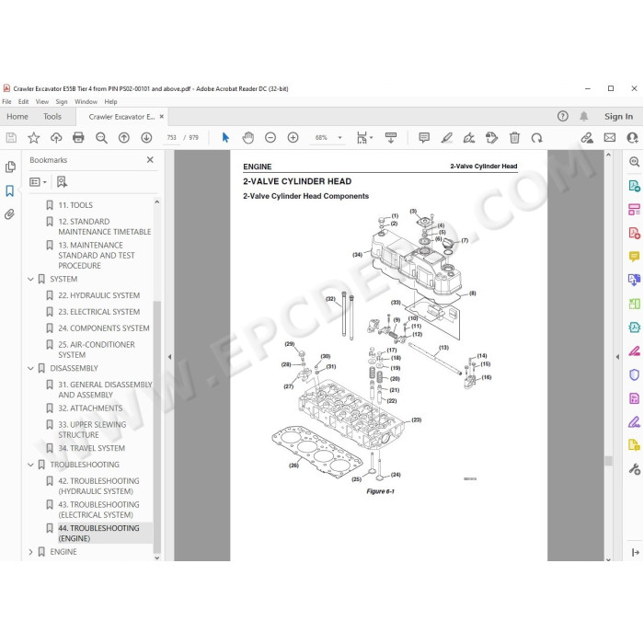
Task: Click the new bookmark icon
Action: pyautogui.click(x=62, y=182)
